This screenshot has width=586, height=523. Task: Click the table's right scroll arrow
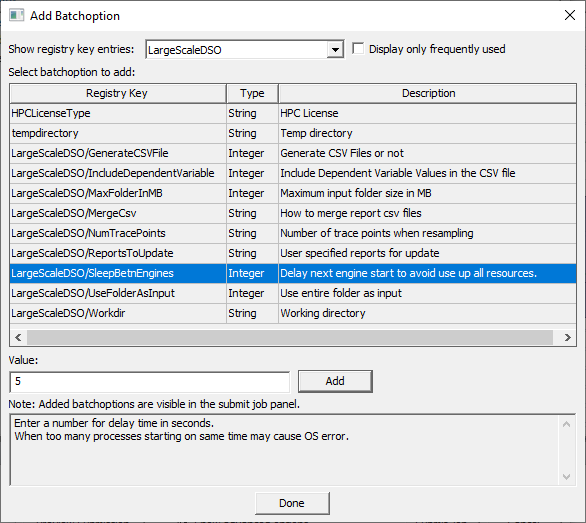(x=568, y=338)
